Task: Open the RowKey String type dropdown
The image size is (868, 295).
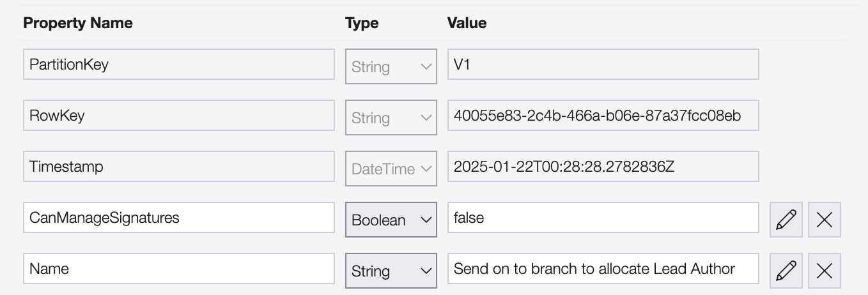Action: tap(391, 117)
